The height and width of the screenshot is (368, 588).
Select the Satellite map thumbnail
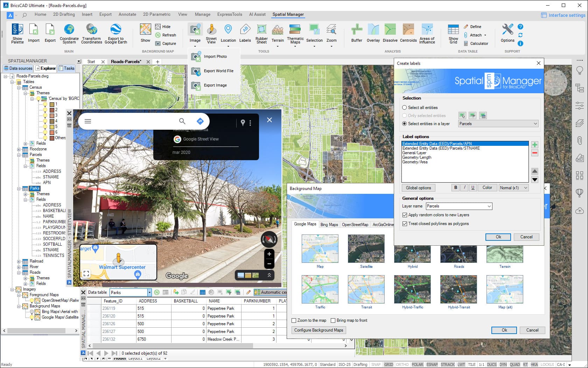(x=366, y=249)
